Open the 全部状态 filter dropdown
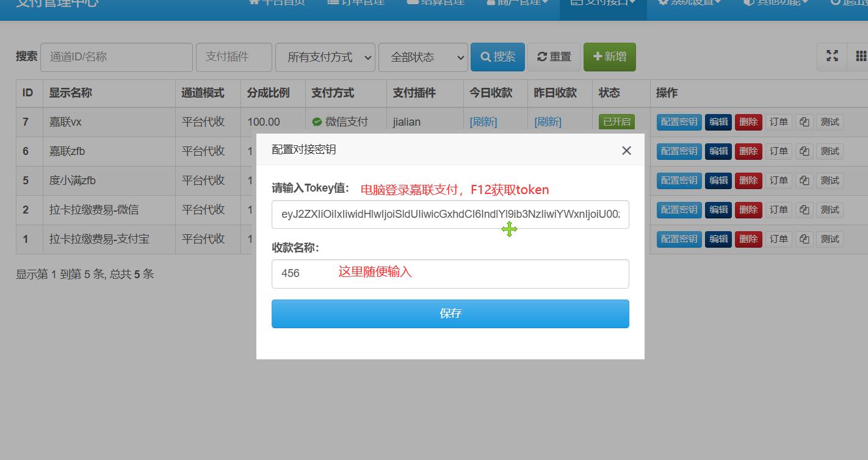Viewport: 868px width, 460px height. [x=424, y=57]
